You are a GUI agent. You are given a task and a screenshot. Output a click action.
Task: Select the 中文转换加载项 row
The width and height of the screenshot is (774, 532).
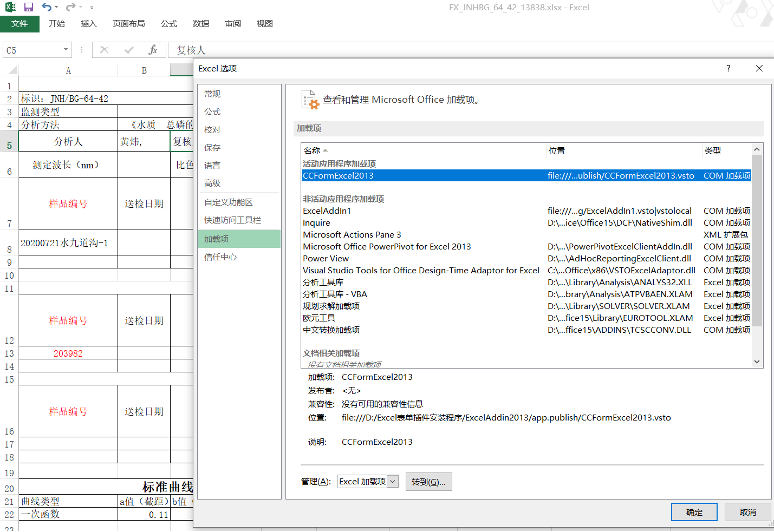click(526, 330)
